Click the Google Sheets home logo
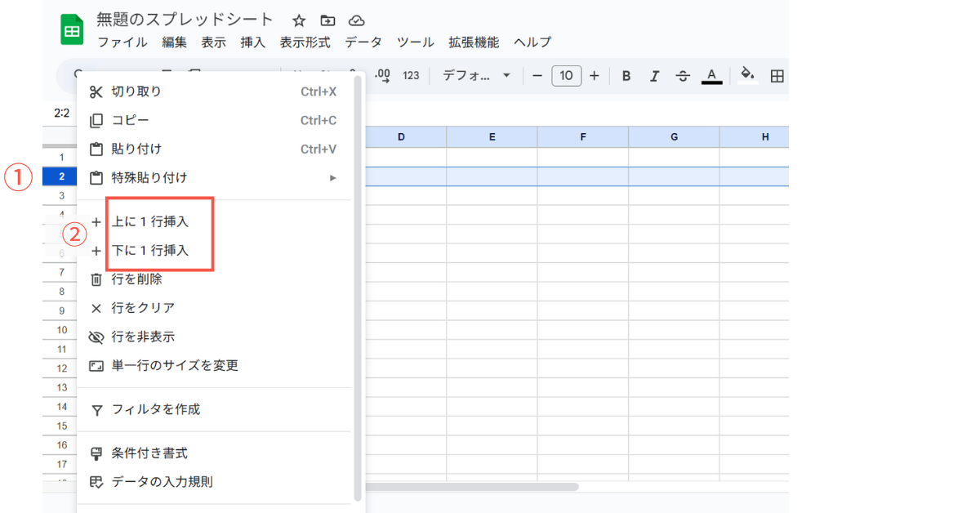 click(x=72, y=30)
